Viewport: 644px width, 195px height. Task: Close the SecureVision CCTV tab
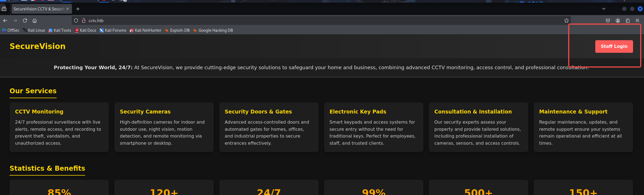(x=68, y=9)
